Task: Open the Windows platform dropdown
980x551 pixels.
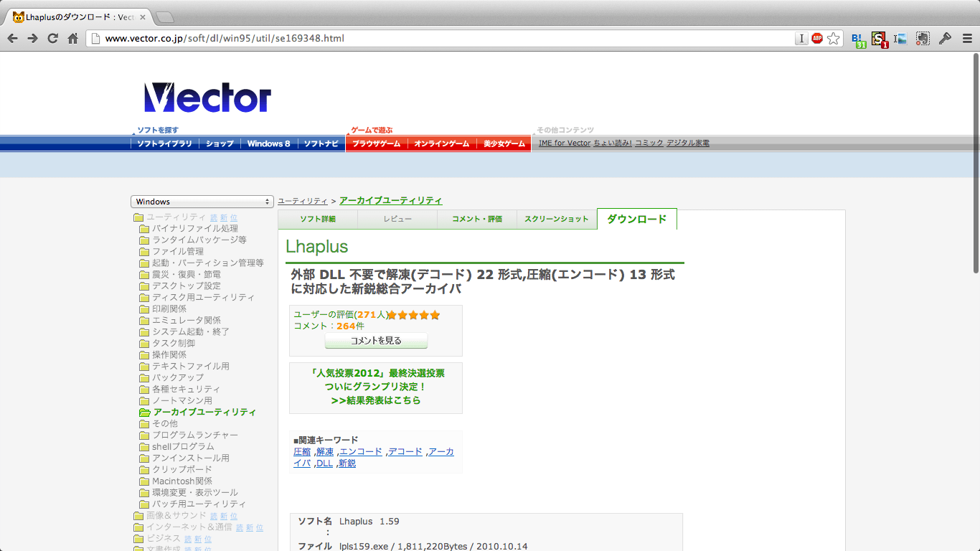Action: tap(202, 202)
